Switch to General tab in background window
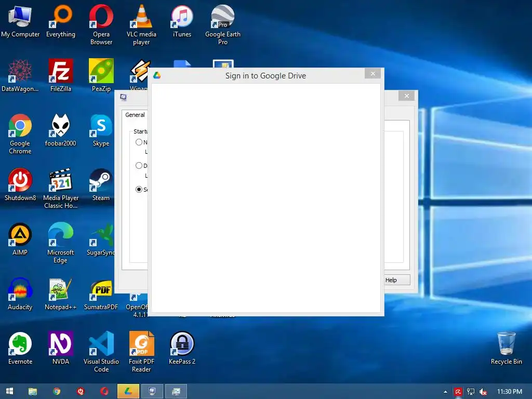532x399 pixels. [x=135, y=115]
